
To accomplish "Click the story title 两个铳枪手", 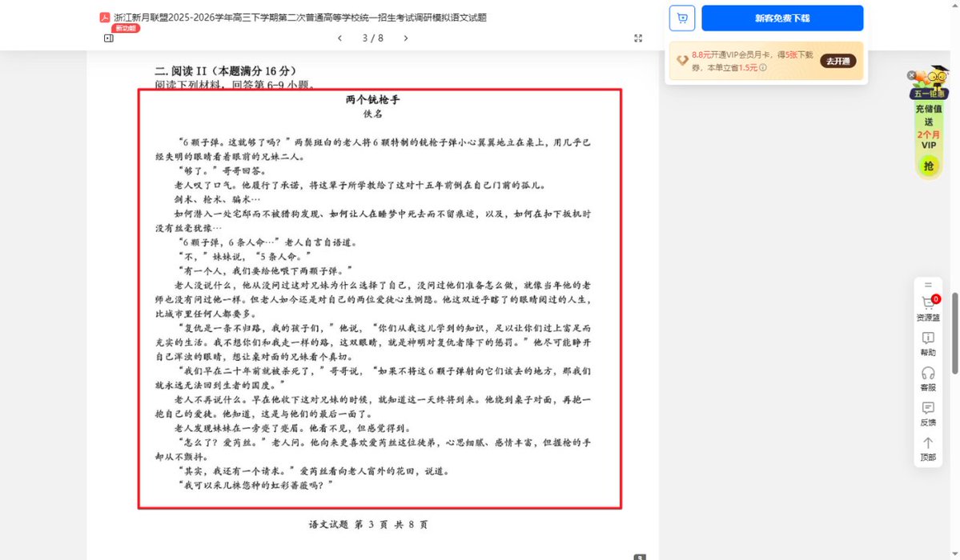I will (372, 100).
